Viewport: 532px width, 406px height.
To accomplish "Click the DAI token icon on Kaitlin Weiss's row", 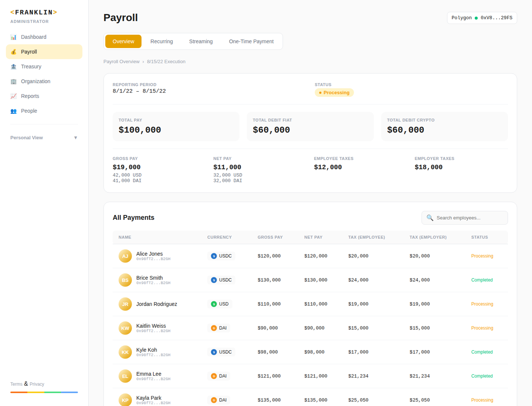I will [x=214, y=328].
